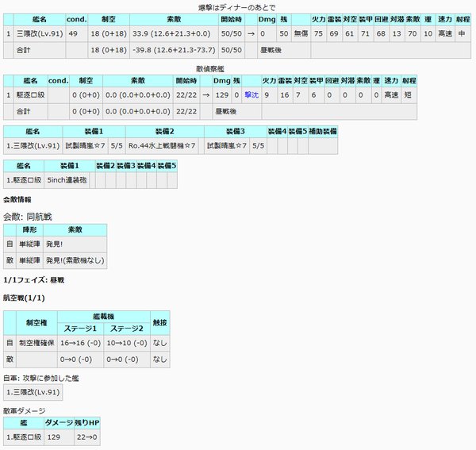Click the 補助装備 column header
The height and width of the screenshot is (450, 476).
pyautogui.click(x=323, y=132)
